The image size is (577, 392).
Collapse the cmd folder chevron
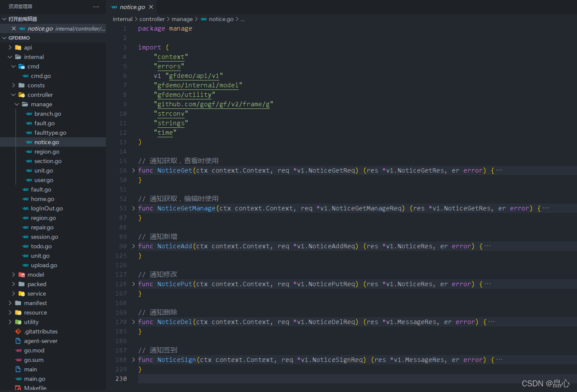click(x=14, y=66)
